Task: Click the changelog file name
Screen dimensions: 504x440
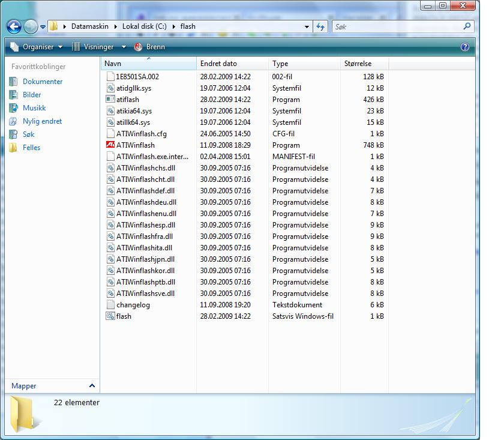Action: pyautogui.click(x=133, y=305)
